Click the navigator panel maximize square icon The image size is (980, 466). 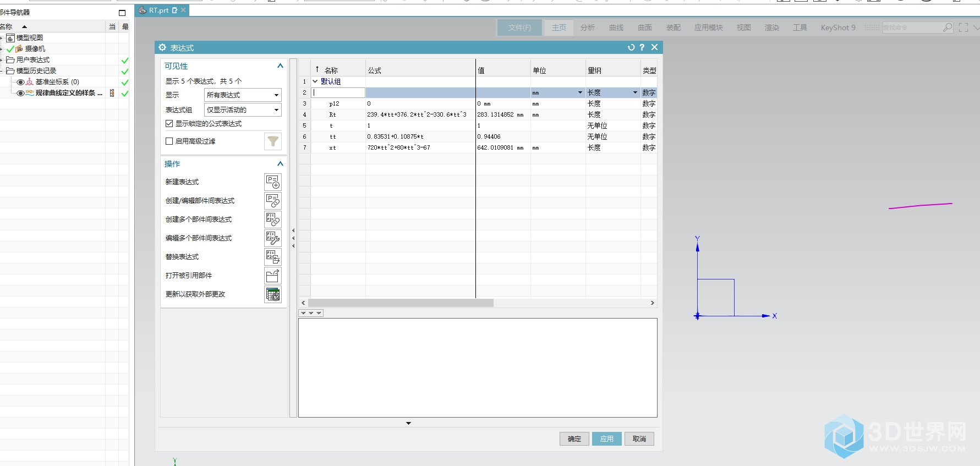(122, 13)
